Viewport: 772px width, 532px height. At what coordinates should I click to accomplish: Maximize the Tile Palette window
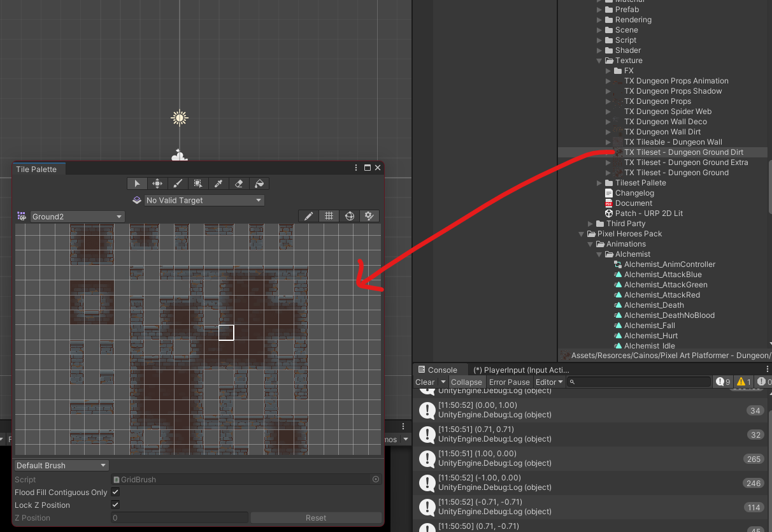click(x=368, y=168)
